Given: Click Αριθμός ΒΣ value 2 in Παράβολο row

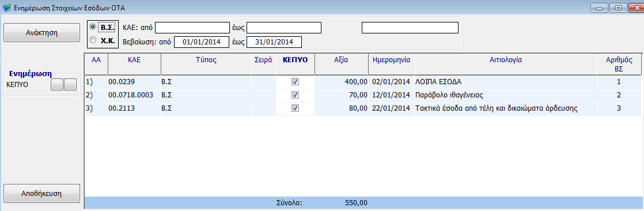Looking at the screenshot, I should click(619, 95).
